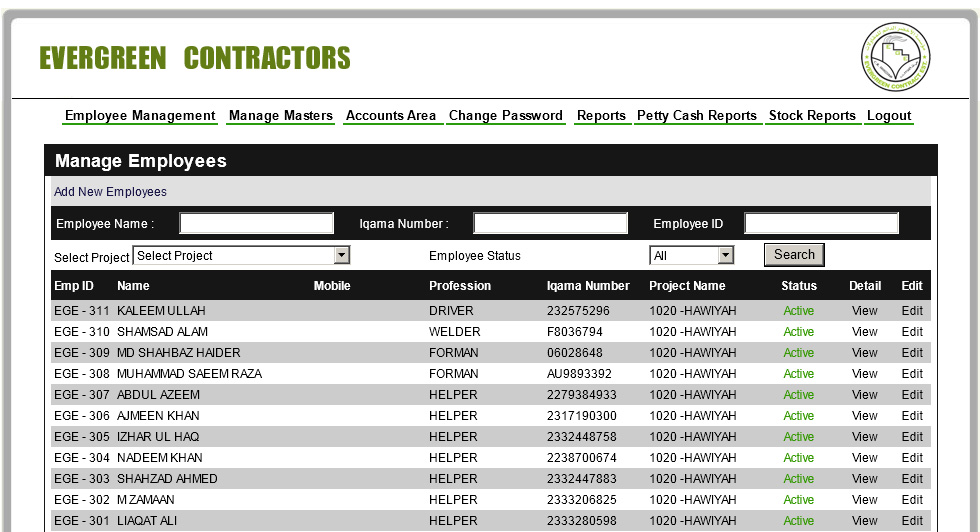Screen dimensions: 980x532
Task: Focus the Employee Name input field
Action: coord(256,223)
